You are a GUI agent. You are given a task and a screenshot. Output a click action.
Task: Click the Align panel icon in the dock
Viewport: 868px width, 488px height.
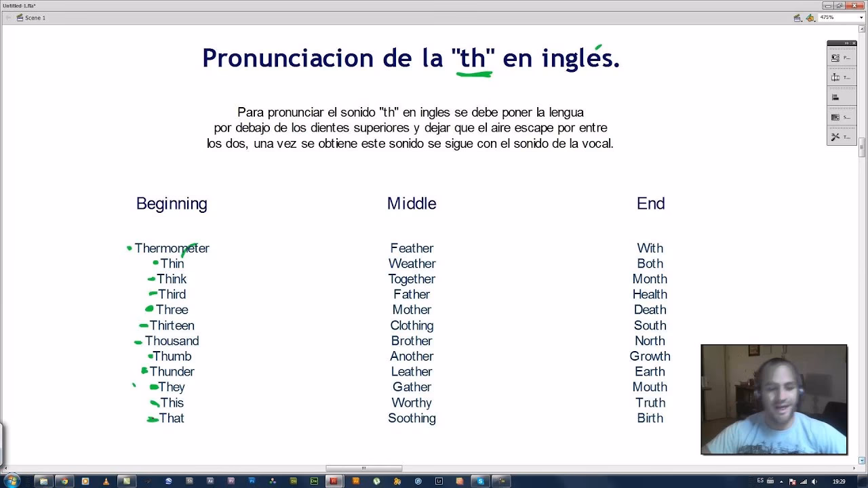coord(834,96)
